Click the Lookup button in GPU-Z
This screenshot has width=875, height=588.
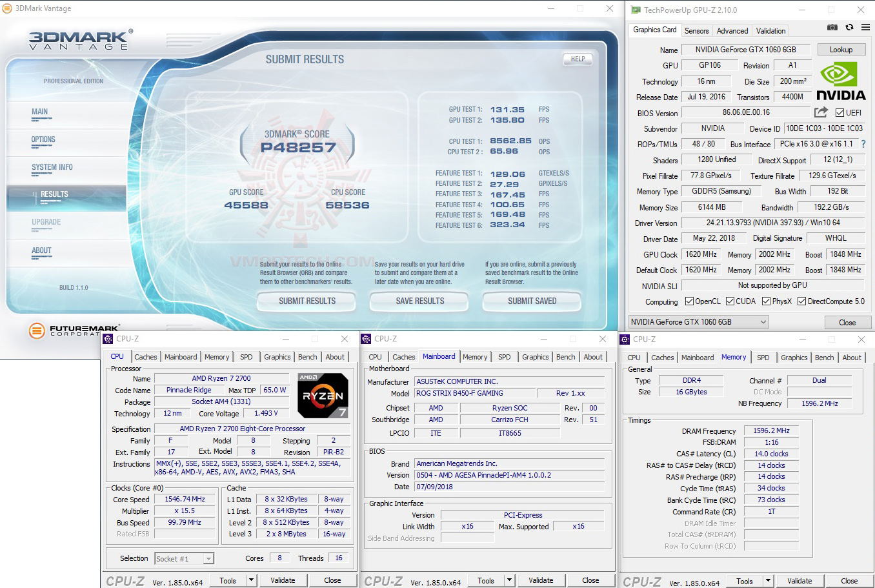point(841,49)
